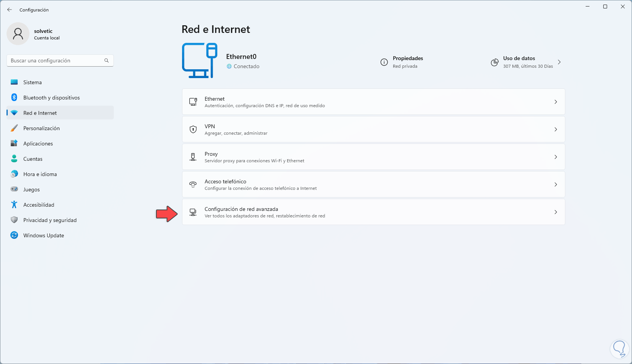Open Juegos settings section
632x364 pixels.
click(x=60, y=189)
